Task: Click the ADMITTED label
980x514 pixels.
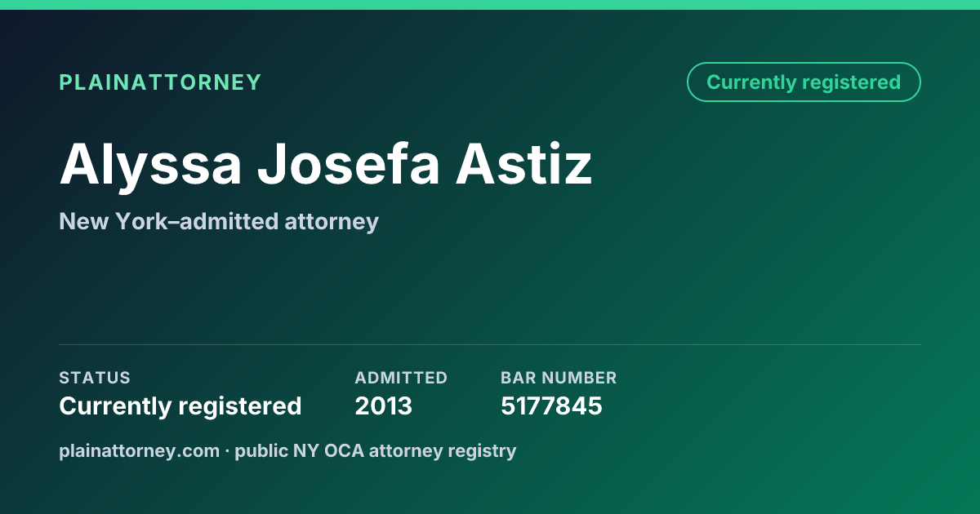Action: pos(401,378)
